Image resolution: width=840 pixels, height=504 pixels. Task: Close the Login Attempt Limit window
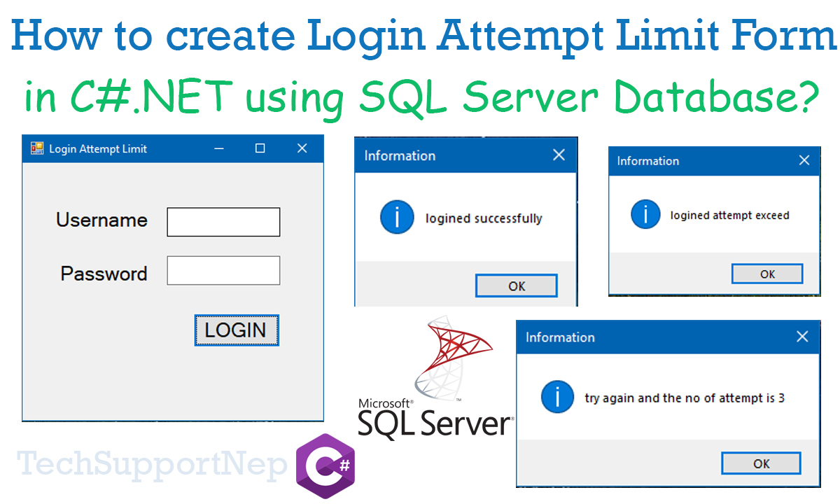(302, 148)
